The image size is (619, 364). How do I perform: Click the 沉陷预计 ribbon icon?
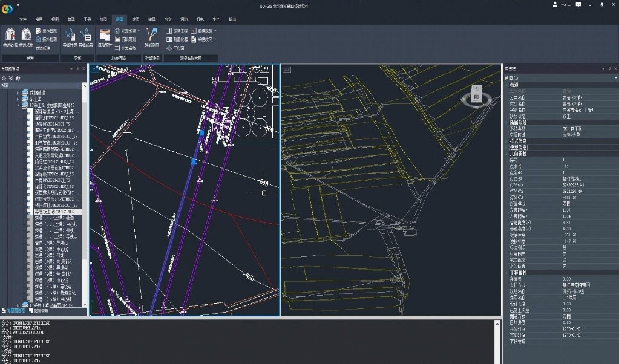pyautogui.click(x=105, y=36)
